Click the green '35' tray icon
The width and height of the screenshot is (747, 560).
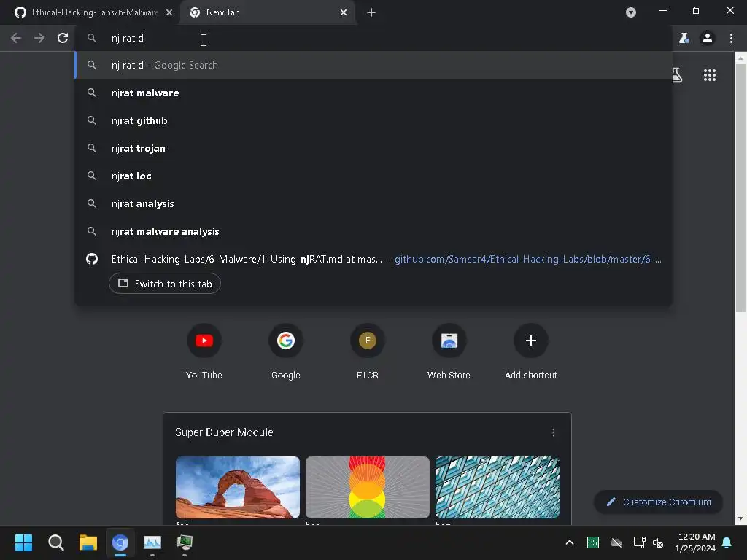click(x=592, y=542)
